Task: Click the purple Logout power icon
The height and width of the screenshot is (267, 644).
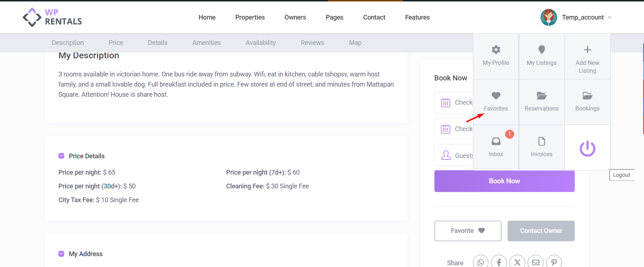Action: point(587,148)
